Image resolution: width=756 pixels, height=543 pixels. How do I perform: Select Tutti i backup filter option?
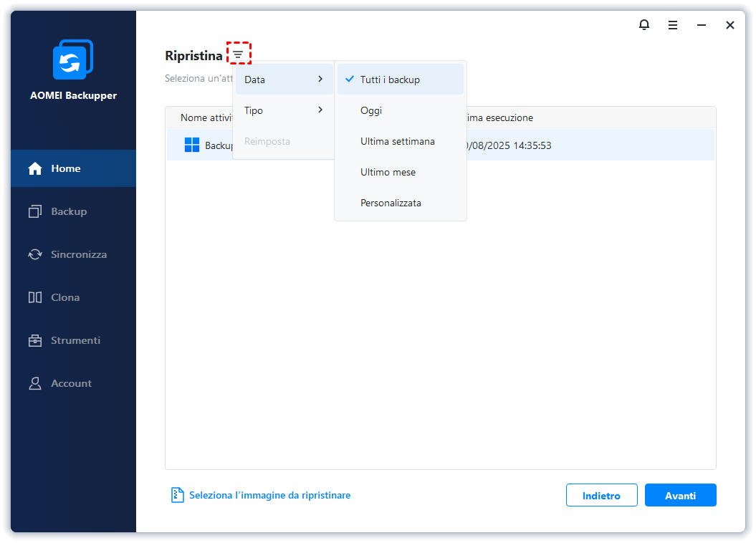400,80
